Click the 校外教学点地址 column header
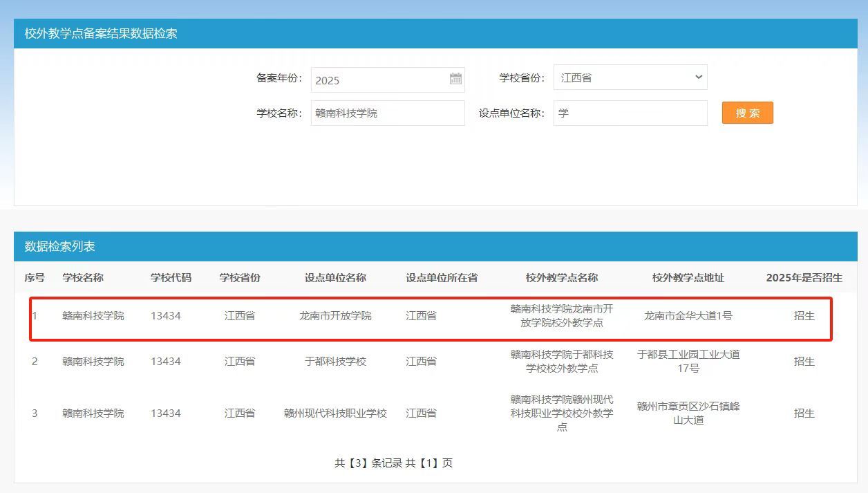The image size is (868, 493). (x=688, y=277)
